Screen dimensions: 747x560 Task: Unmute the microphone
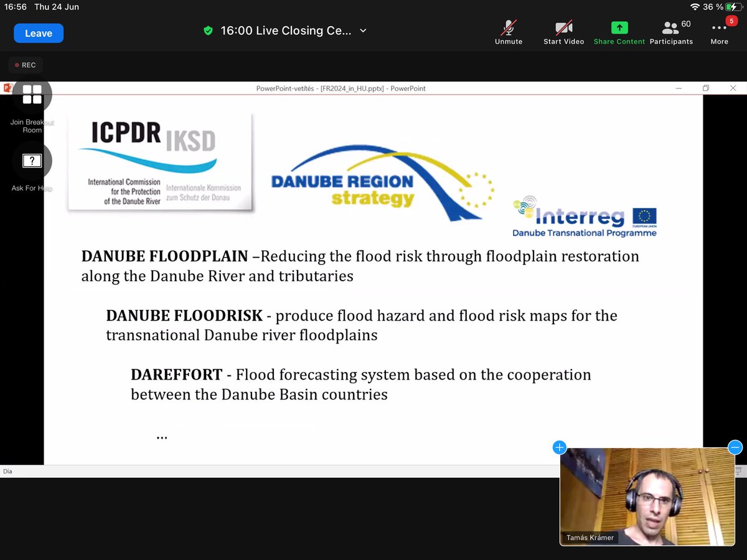coord(509,32)
